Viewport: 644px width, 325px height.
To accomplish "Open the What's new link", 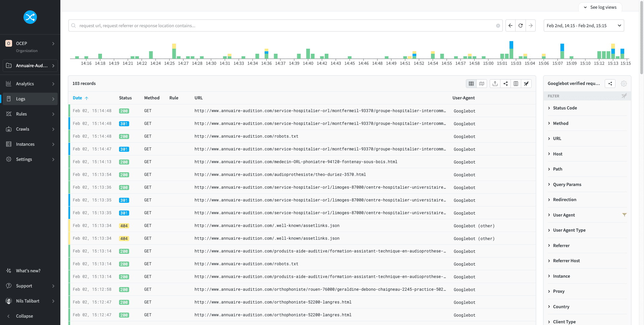I will (x=28, y=271).
